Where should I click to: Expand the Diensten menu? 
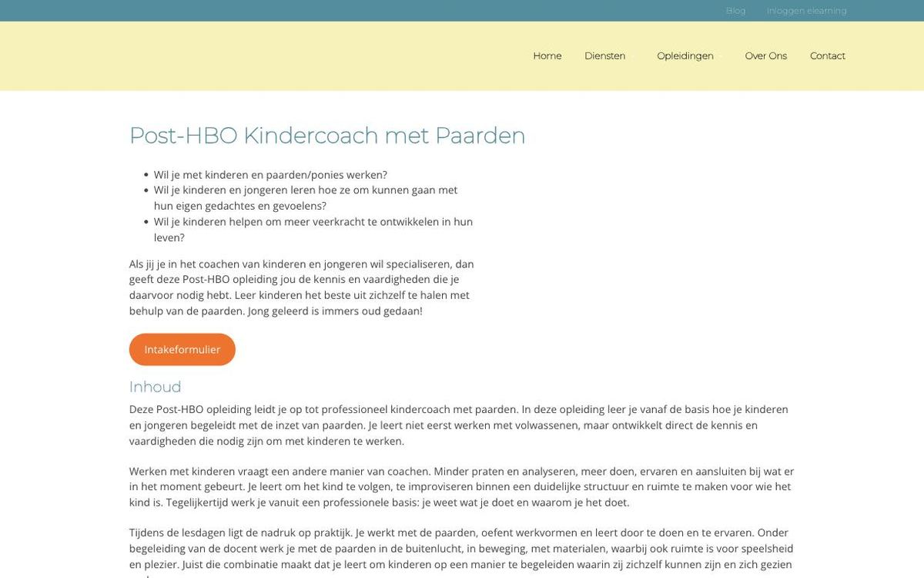coord(605,55)
